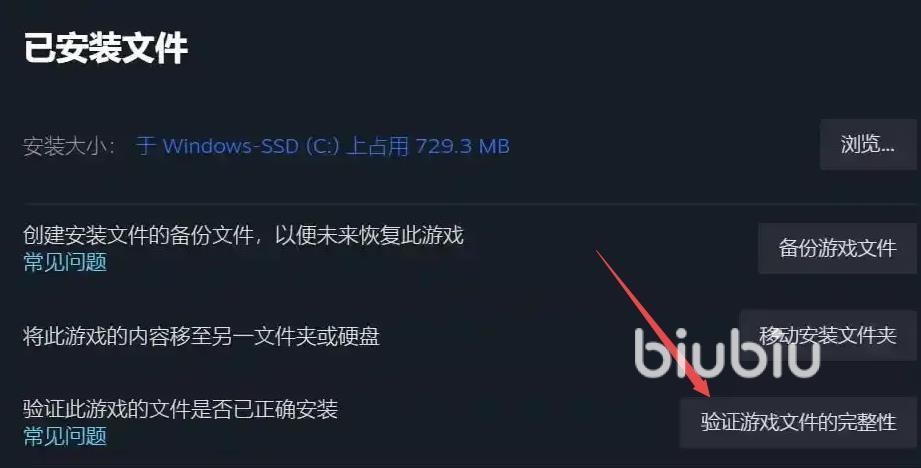Select the 已安装文件 heading
921x468 pixels.
(106, 48)
